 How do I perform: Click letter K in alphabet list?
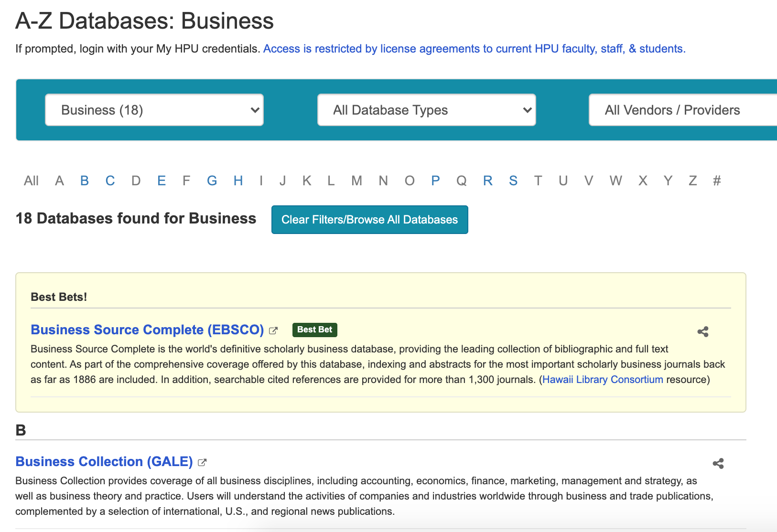pyautogui.click(x=307, y=181)
